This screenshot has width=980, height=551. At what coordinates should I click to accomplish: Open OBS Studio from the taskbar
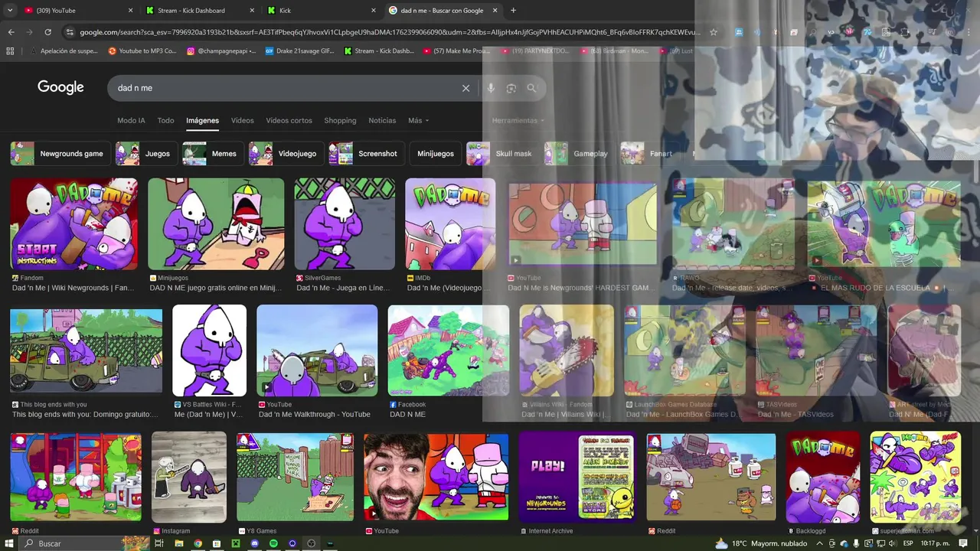312,543
